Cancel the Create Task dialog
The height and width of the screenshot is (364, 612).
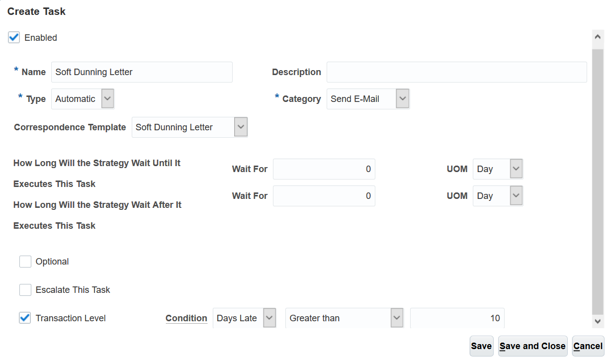588,346
